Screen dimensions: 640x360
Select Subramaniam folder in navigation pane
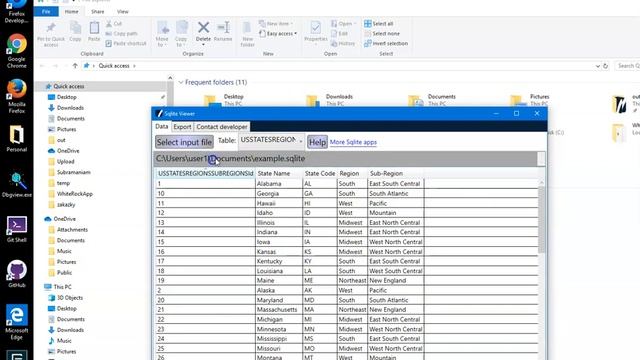[73, 172]
